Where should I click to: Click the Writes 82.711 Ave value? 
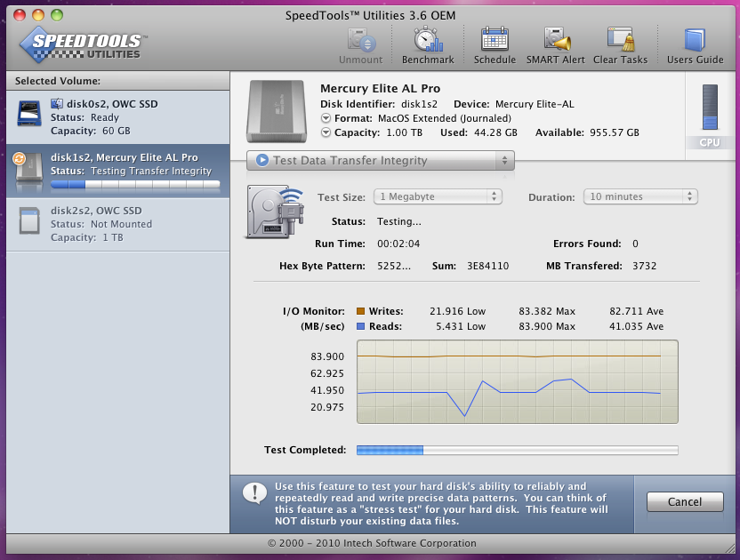click(636, 311)
